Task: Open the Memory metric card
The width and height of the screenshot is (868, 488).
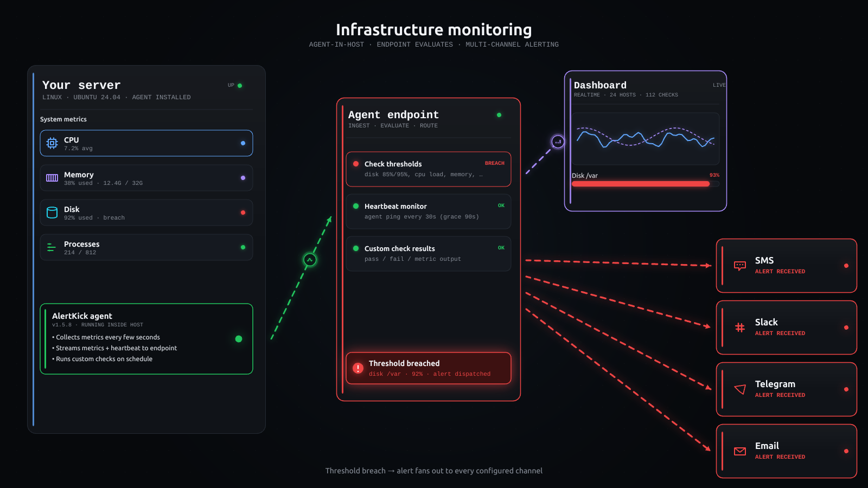Action: 146,178
